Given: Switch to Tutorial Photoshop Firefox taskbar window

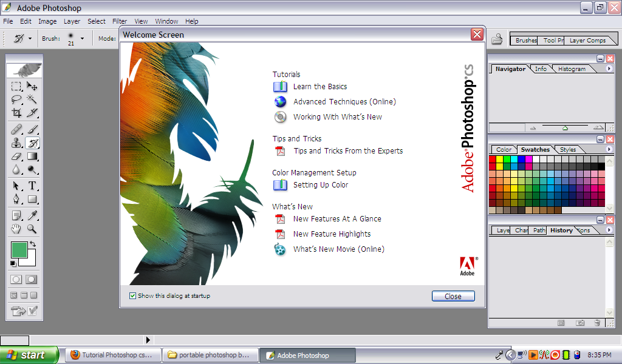Looking at the screenshot, I should click(113, 355).
